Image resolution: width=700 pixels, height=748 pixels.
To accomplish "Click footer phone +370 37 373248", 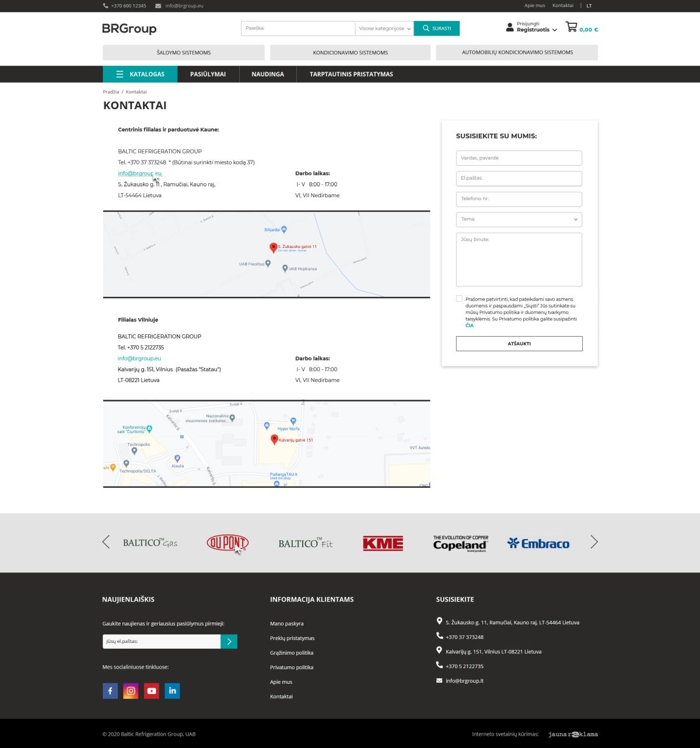I will point(464,637).
